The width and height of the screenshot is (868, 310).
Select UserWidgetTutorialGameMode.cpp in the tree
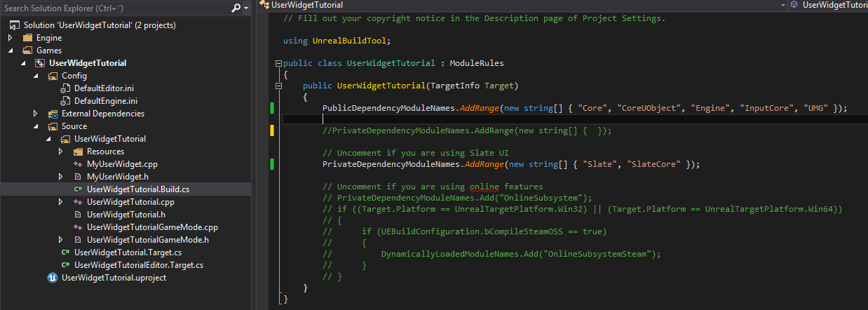[152, 227]
